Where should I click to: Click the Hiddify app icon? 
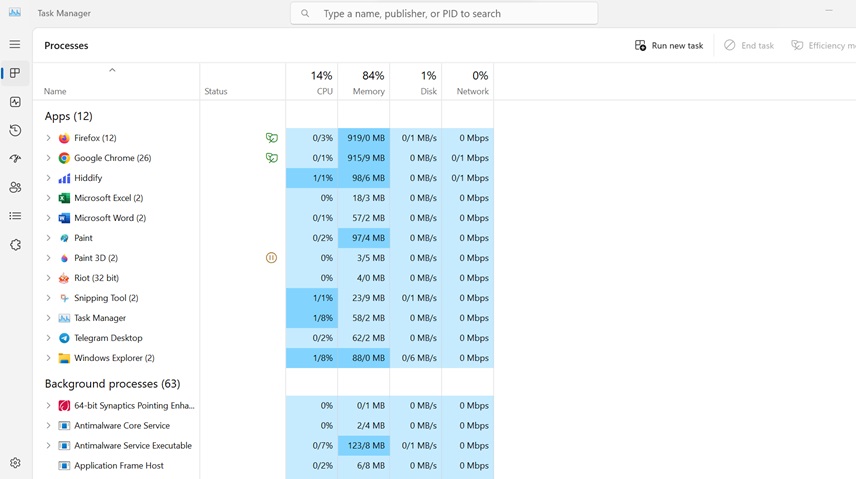[x=64, y=178]
